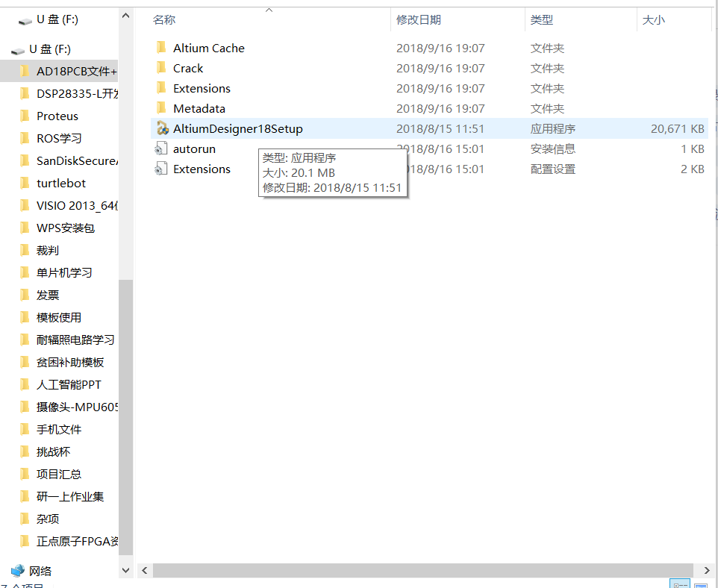Click the autorun setup information icon
Viewport: 718px width, 588px height.
(160, 148)
